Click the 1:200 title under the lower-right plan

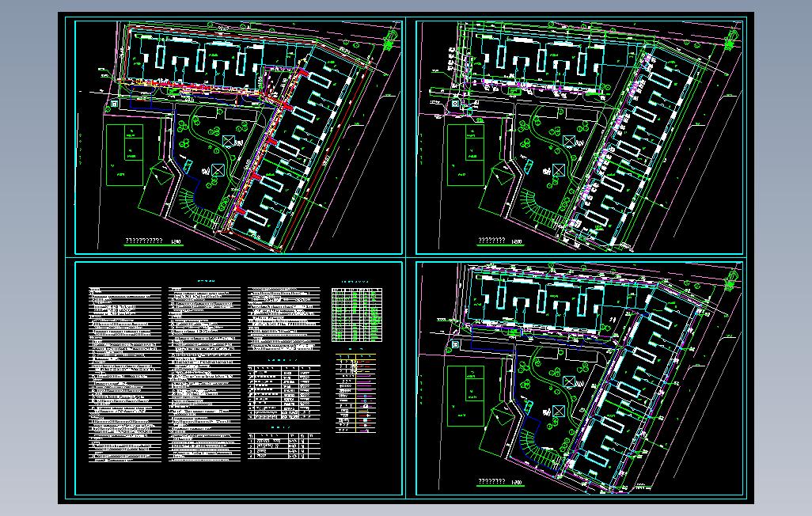500,482
